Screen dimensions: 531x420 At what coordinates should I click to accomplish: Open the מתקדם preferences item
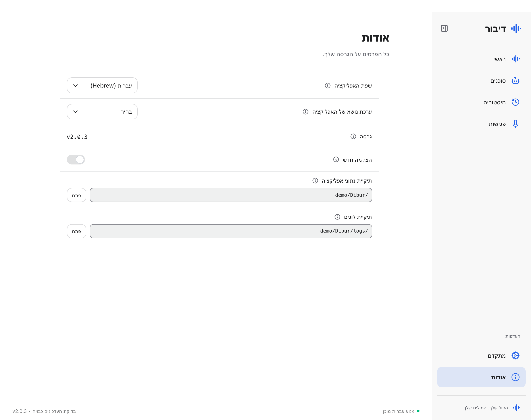pos(481,355)
